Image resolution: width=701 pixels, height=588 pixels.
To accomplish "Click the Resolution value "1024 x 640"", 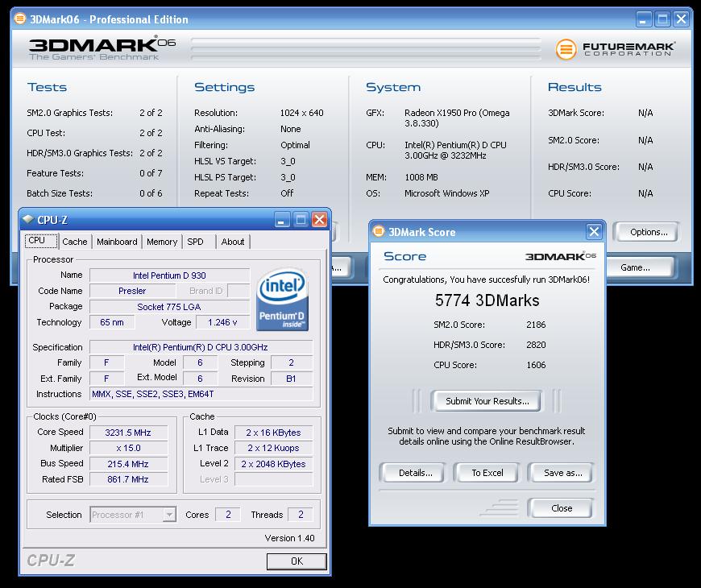I will [x=302, y=113].
